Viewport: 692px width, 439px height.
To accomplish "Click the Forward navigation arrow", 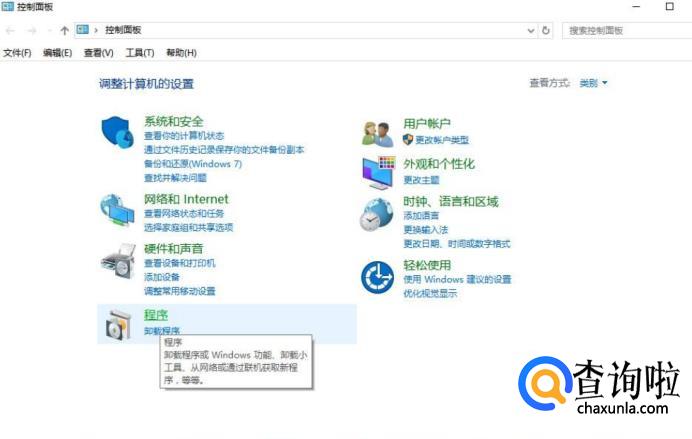I will [32, 30].
